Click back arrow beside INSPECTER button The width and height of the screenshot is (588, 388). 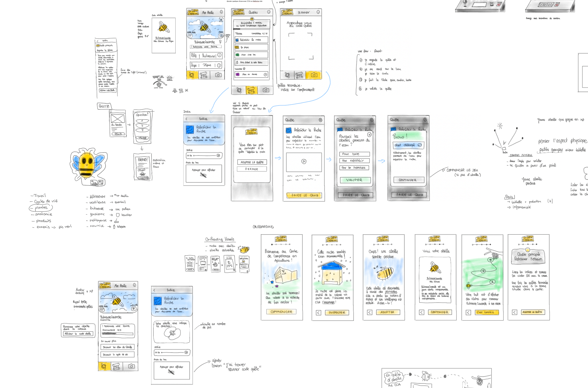coord(318,313)
